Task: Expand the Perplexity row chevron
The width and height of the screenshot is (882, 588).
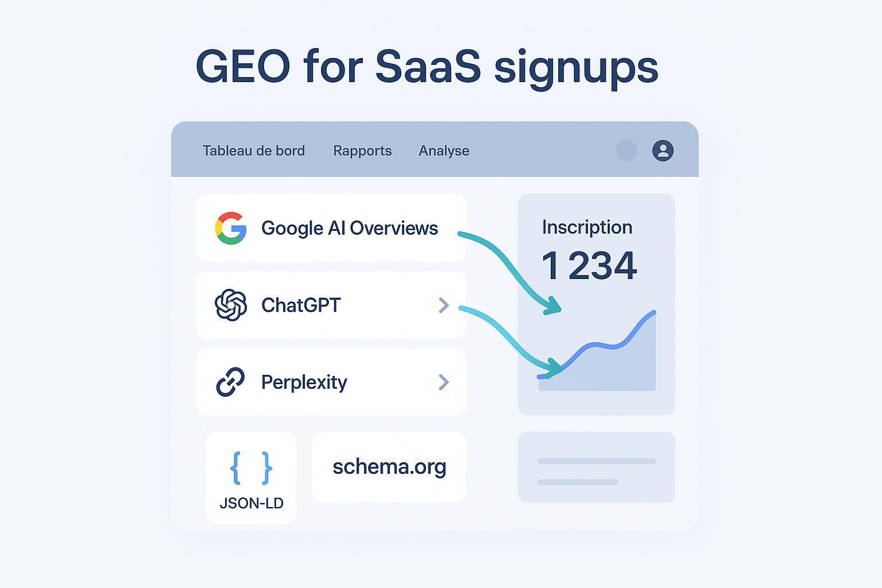Action: pyautogui.click(x=443, y=382)
